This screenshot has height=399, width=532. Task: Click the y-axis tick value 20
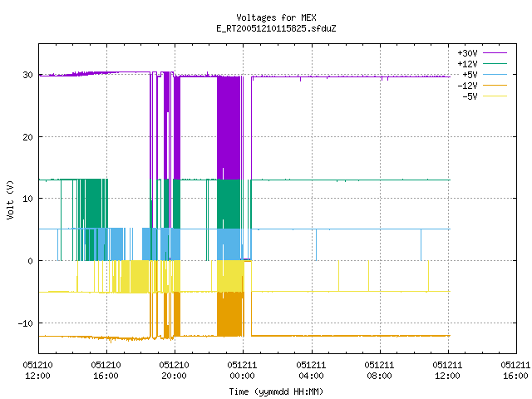(27, 137)
